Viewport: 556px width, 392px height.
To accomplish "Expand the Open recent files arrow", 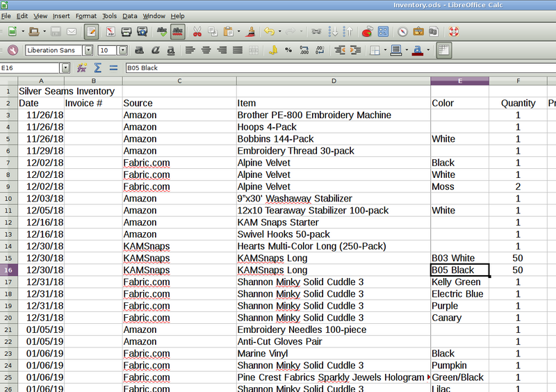I will pos(44,31).
